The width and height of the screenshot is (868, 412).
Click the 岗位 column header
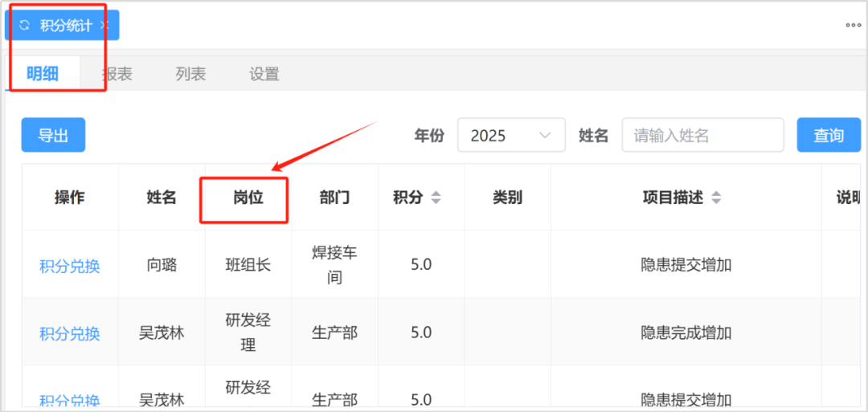click(248, 198)
